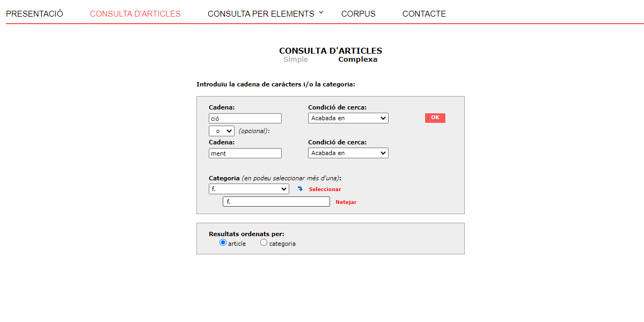Image resolution: width=644 pixels, height=322 pixels.
Task: Expand the CONSULTA PER ELEMENTS chevron menu
Action: pos(320,13)
